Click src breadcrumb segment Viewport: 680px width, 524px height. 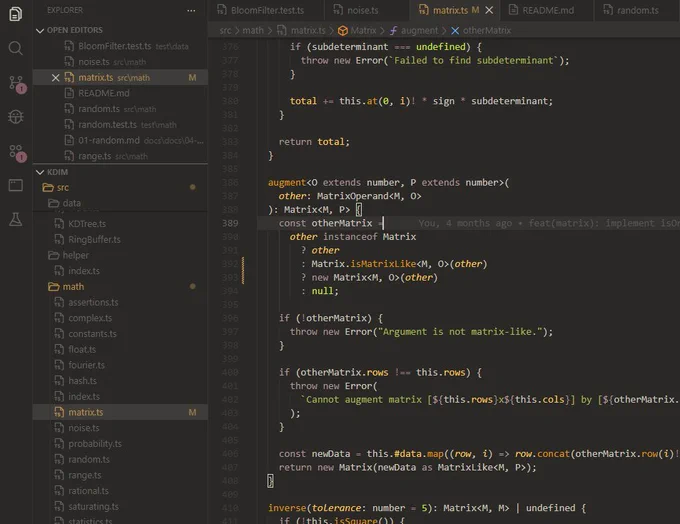tap(225, 30)
